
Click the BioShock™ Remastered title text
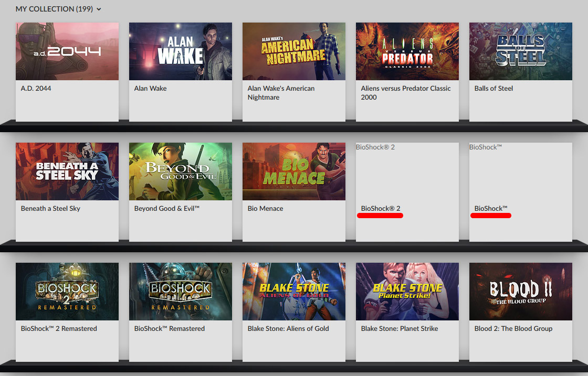[x=170, y=328]
